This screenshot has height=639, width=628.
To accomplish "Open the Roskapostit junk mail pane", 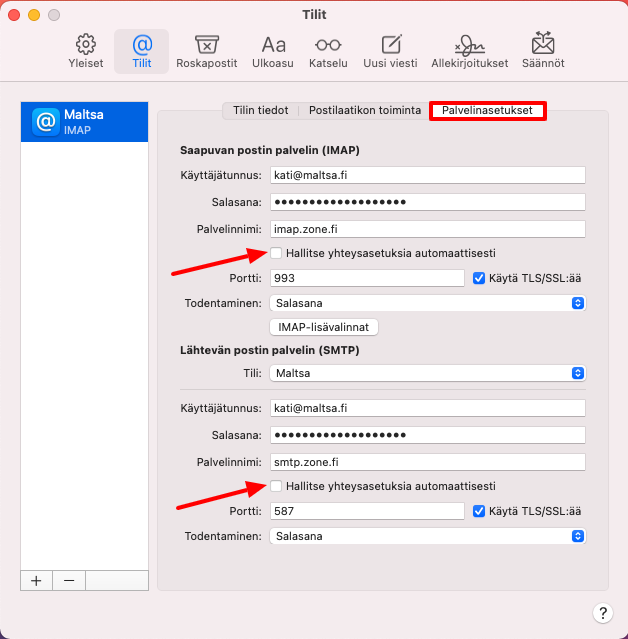I will [206, 51].
